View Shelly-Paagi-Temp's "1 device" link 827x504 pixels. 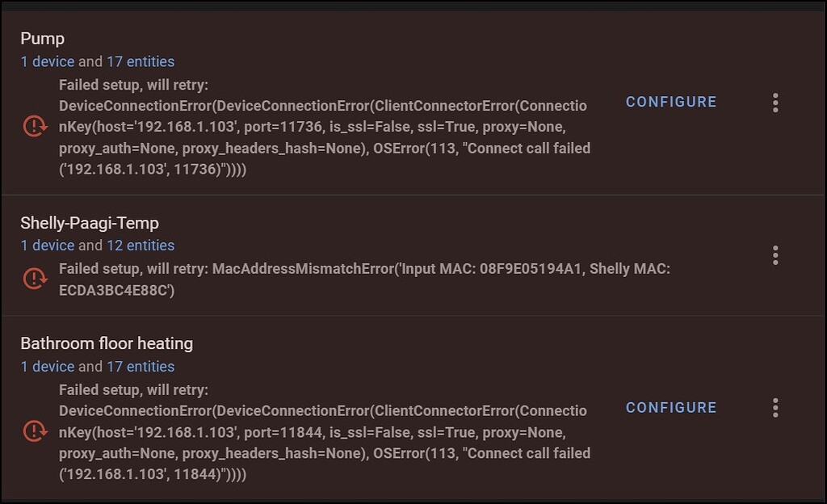point(47,246)
